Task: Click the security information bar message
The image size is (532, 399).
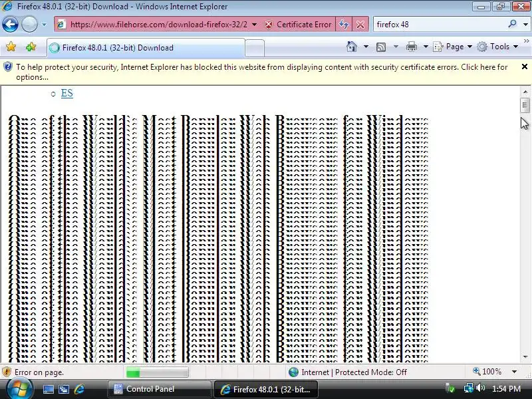Action: click(x=261, y=72)
